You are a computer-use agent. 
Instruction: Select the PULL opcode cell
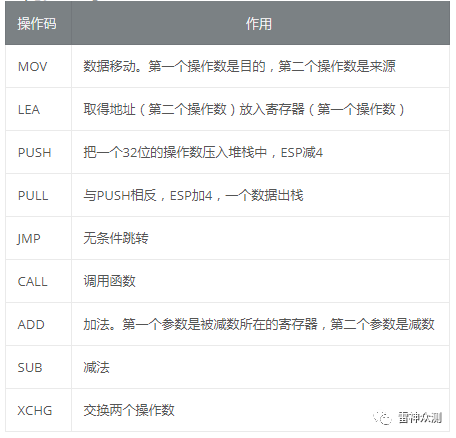click(x=38, y=195)
